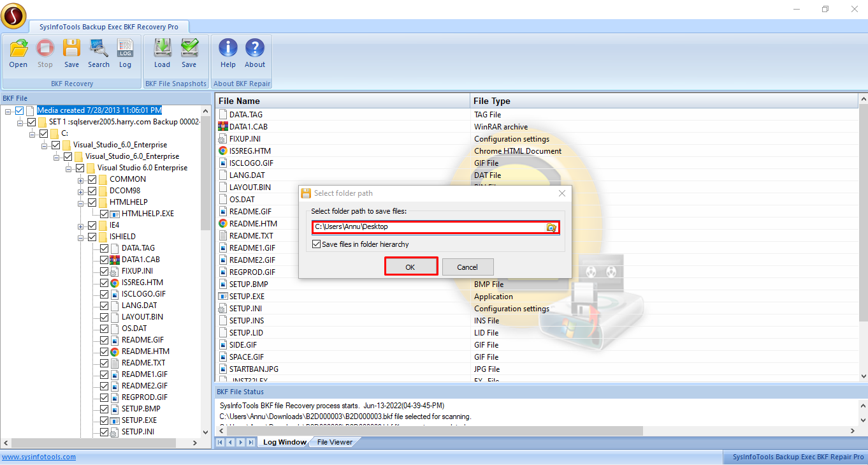Uncheck the DATA1.CAB checkbox in the tree

point(105,260)
